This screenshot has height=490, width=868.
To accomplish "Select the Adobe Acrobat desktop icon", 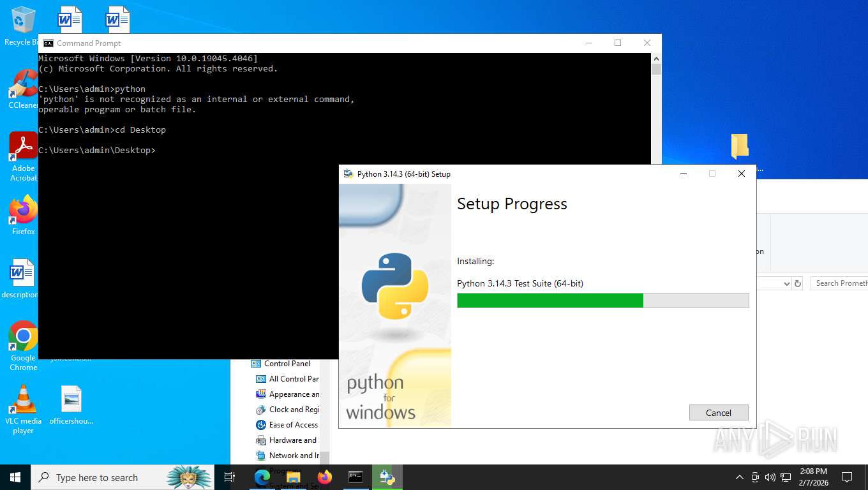I will click(24, 157).
